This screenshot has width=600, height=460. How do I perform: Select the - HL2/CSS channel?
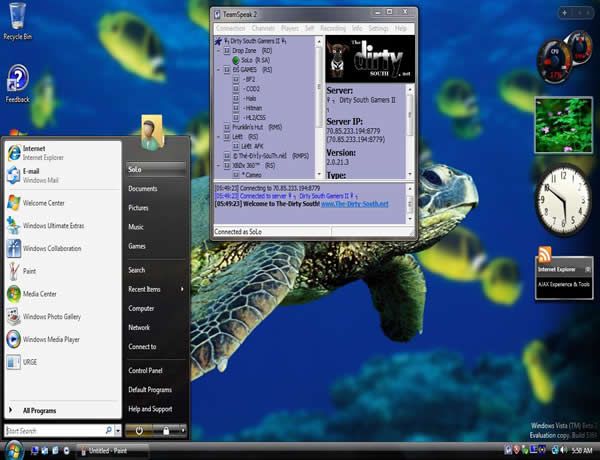click(254, 117)
